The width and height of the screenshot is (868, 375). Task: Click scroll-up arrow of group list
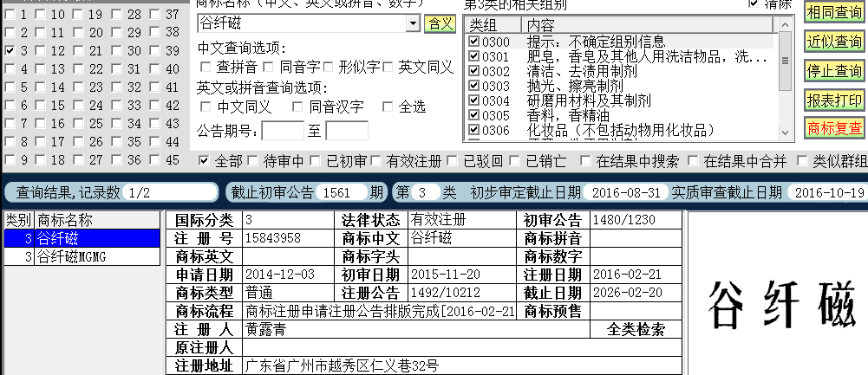click(x=785, y=24)
